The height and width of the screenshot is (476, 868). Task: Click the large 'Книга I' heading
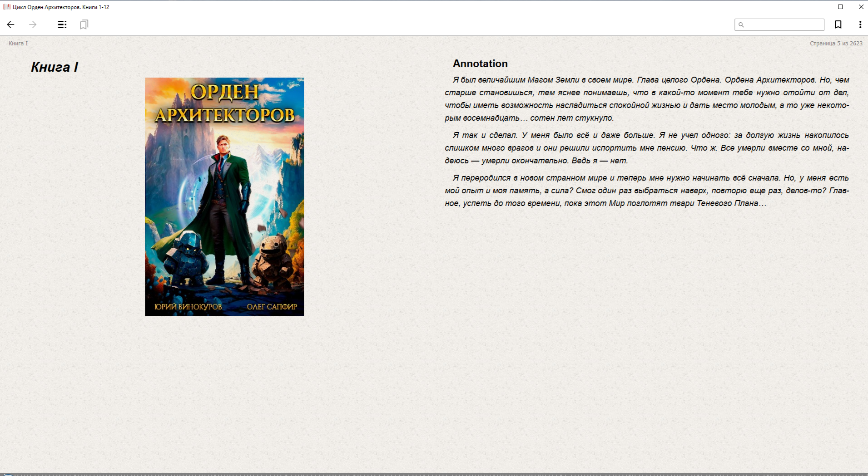(55, 67)
